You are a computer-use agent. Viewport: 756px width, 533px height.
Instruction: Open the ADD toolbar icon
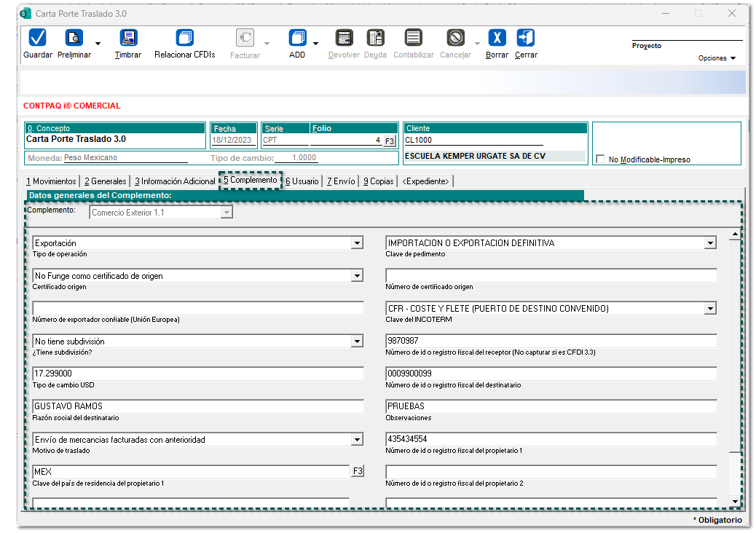(297, 39)
